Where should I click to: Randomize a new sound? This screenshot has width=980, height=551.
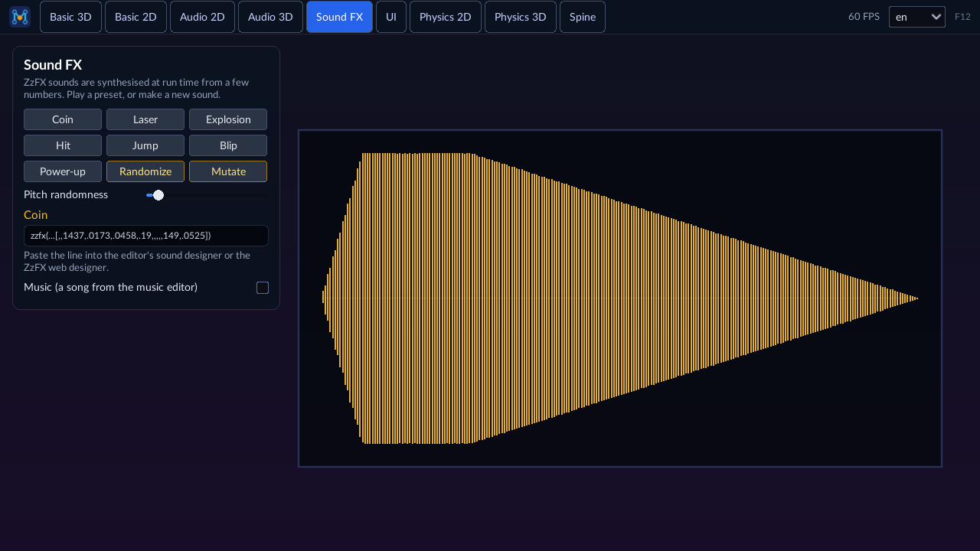pos(145,171)
